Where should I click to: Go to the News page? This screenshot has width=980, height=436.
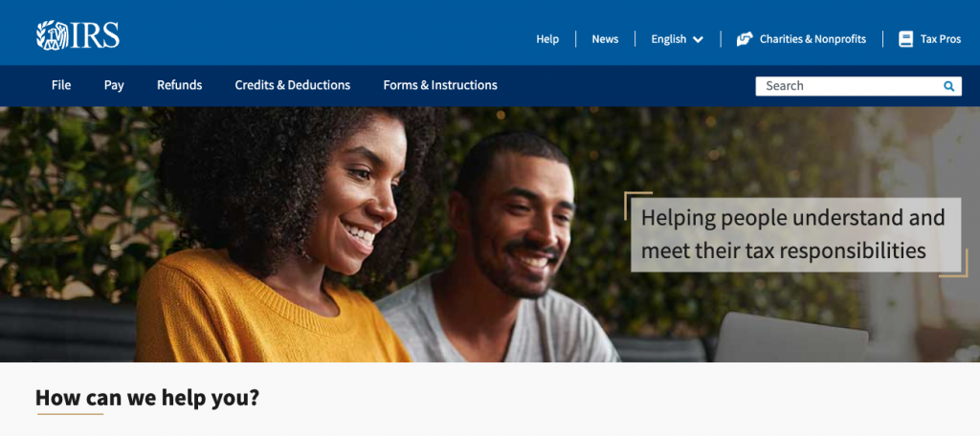pyautogui.click(x=605, y=39)
